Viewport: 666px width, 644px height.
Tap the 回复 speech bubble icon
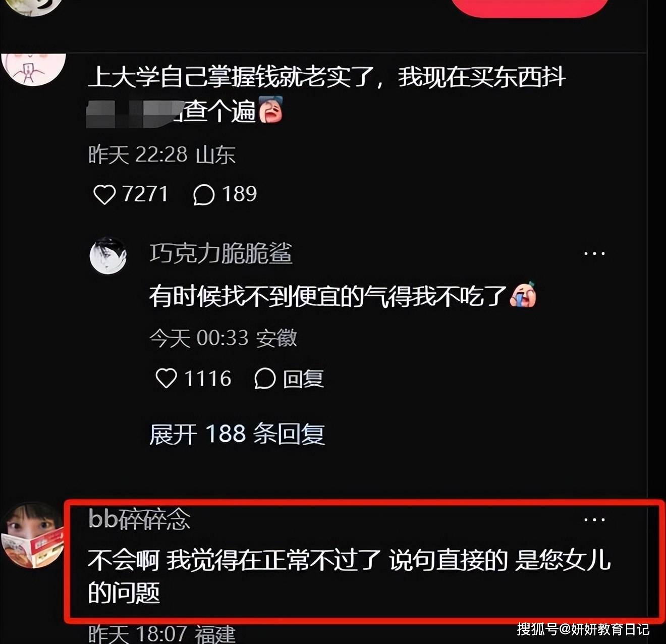(x=265, y=378)
